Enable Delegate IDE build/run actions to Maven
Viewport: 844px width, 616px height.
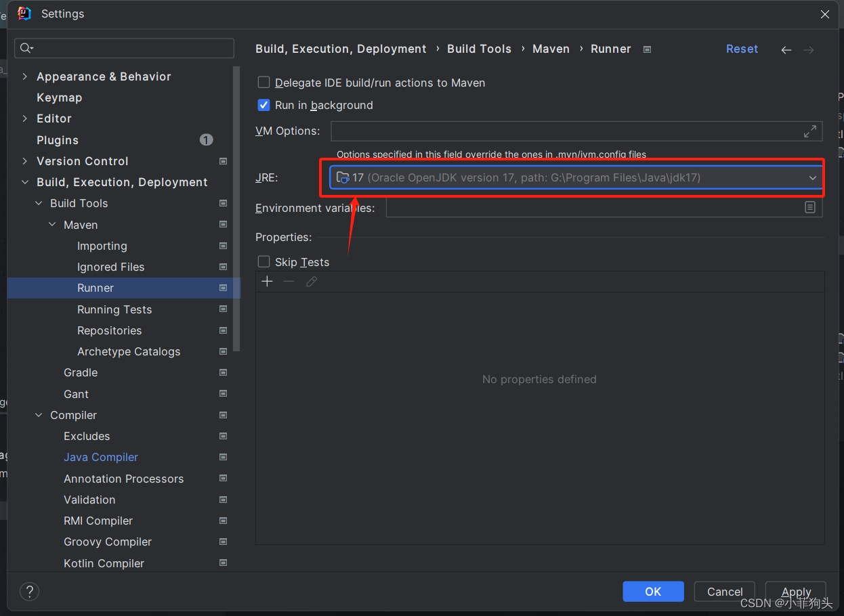(x=264, y=83)
